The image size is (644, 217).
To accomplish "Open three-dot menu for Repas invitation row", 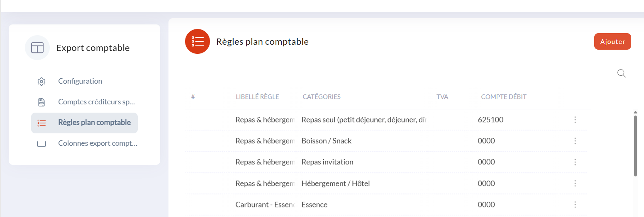I will [575, 162].
